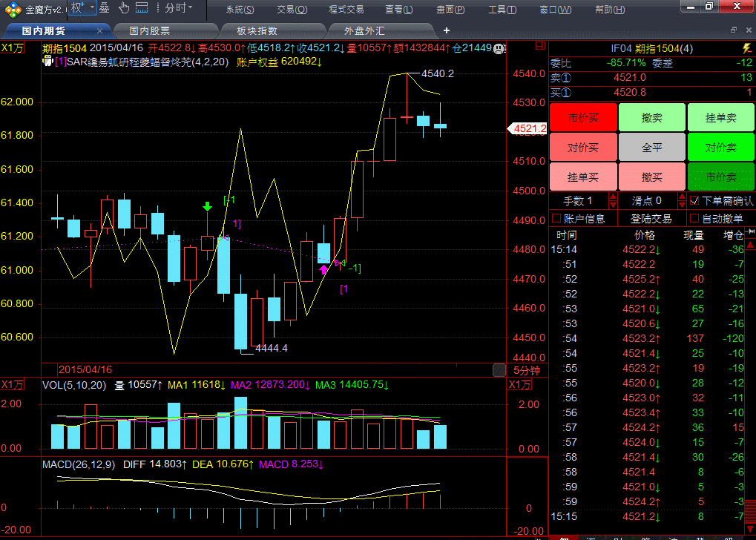Viewport: 756px width, 540px height.
Task: Click the 挂单买 button
Action: coord(583,177)
